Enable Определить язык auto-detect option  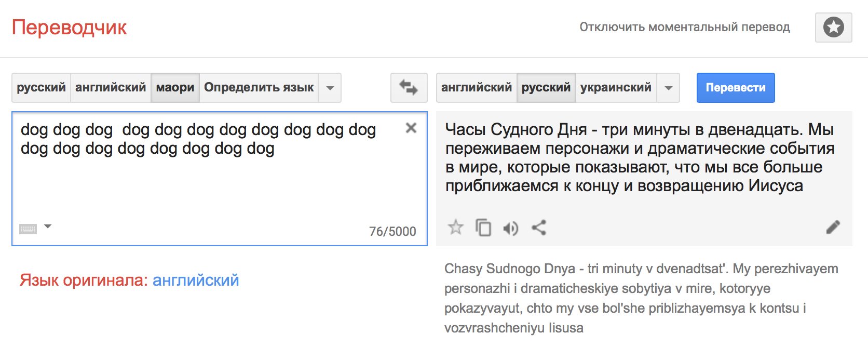(259, 87)
